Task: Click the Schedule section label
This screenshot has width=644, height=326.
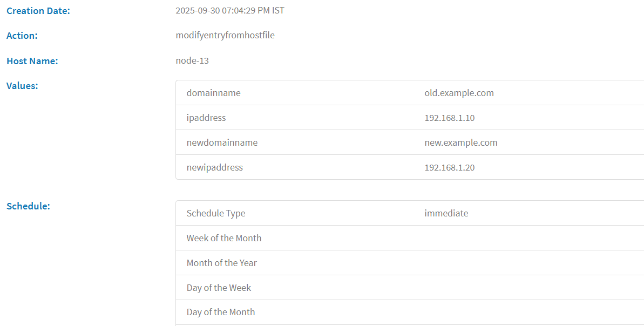Action: pyautogui.click(x=28, y=206)
